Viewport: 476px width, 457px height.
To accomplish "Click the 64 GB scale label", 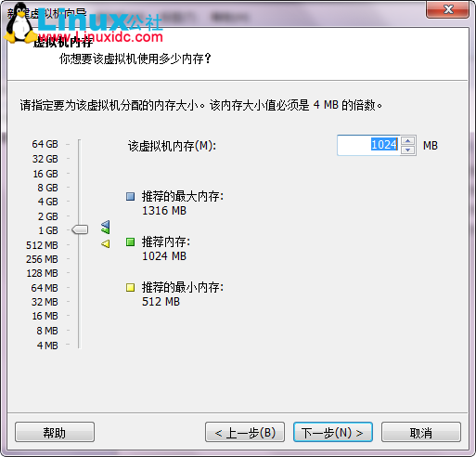I will [x=45, y=144].
